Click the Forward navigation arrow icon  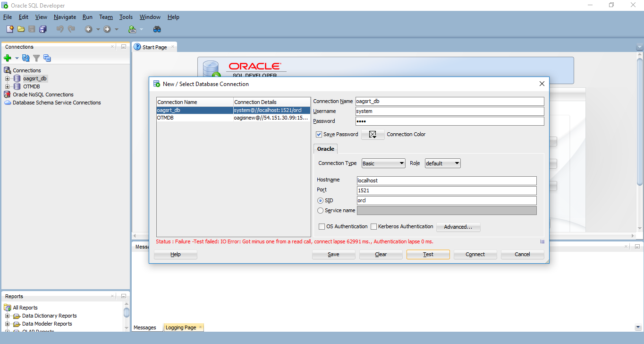click(x=107, y=29)
